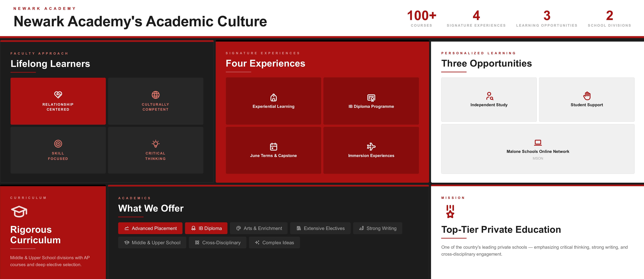Viewport: 644px width, 279px height.
Task: Click the Four Experiences heading
Action: (265, 63)
